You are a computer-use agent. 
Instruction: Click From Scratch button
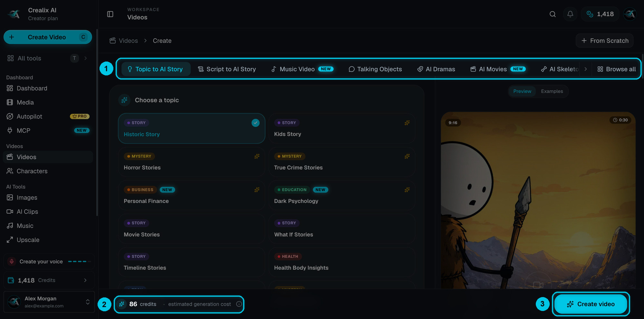point(605,41)
